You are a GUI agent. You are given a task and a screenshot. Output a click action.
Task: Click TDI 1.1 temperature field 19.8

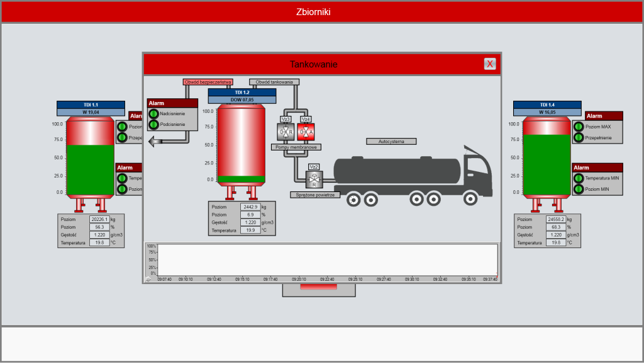[x=99, y=242]
